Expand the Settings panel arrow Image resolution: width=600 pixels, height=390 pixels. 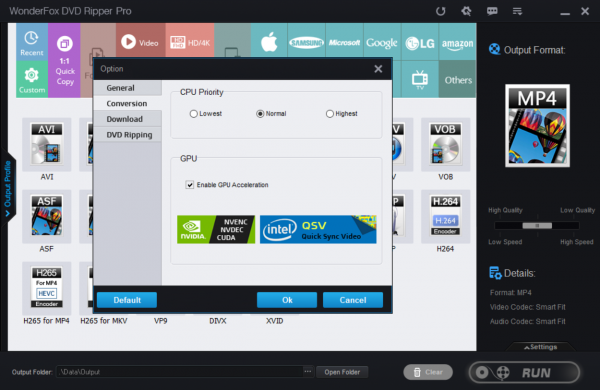click(540, 347)
